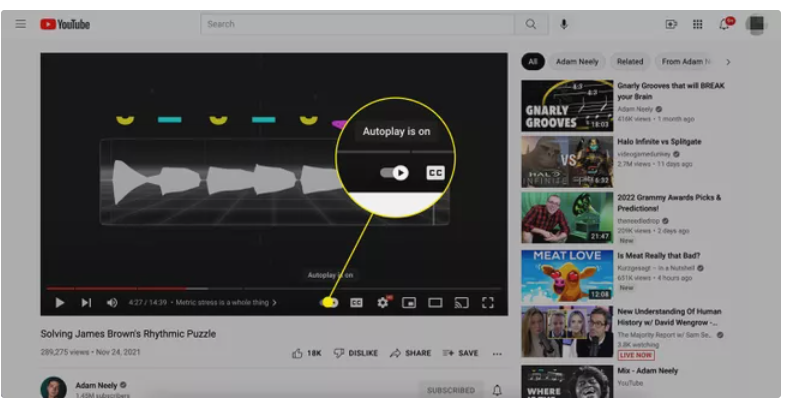This screenshot has width=798, height=410.
Task: Open the account avatar menu
Action: (757, 24)
